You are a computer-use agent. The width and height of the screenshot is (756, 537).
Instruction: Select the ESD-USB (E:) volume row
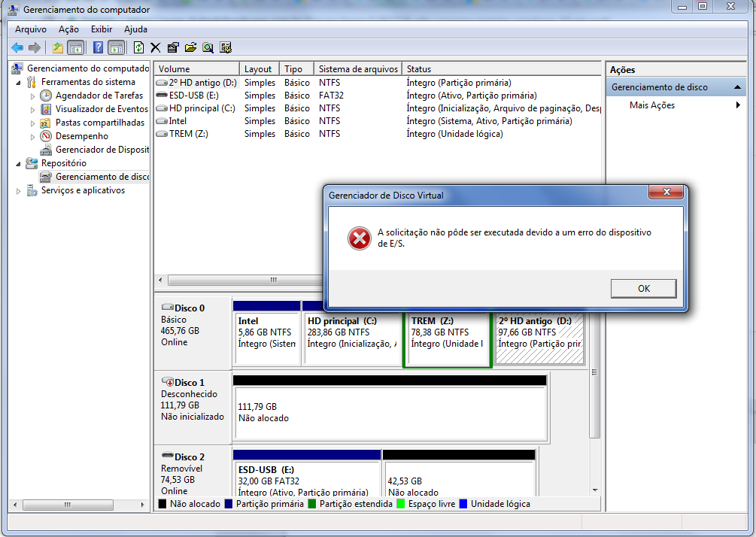point(377,96)
